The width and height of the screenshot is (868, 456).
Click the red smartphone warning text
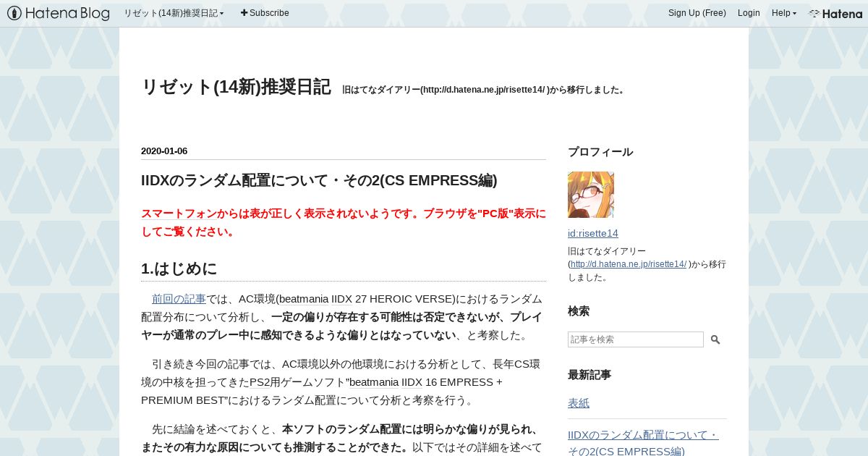pyautogui.click(x=344, y=223)
